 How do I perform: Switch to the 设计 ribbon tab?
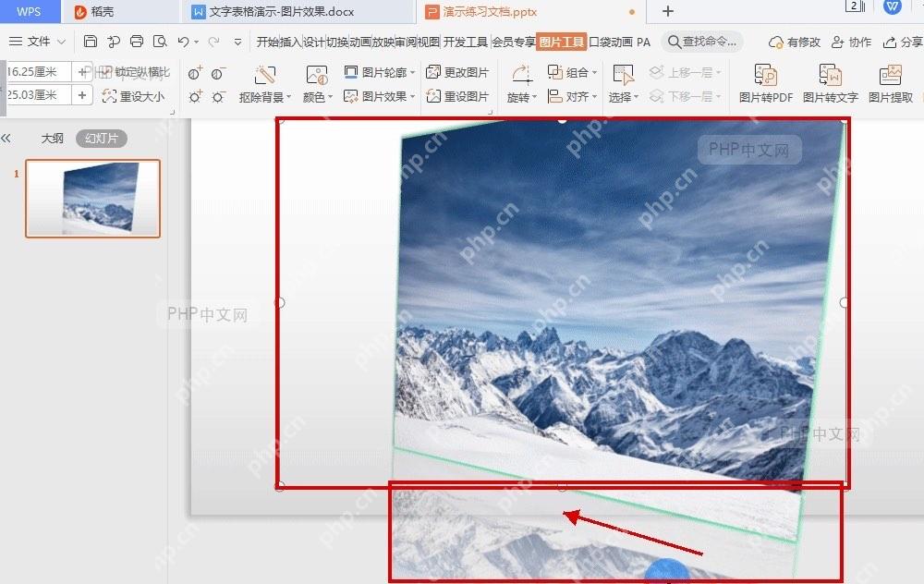pyautogui.click(x=314, y=42)
